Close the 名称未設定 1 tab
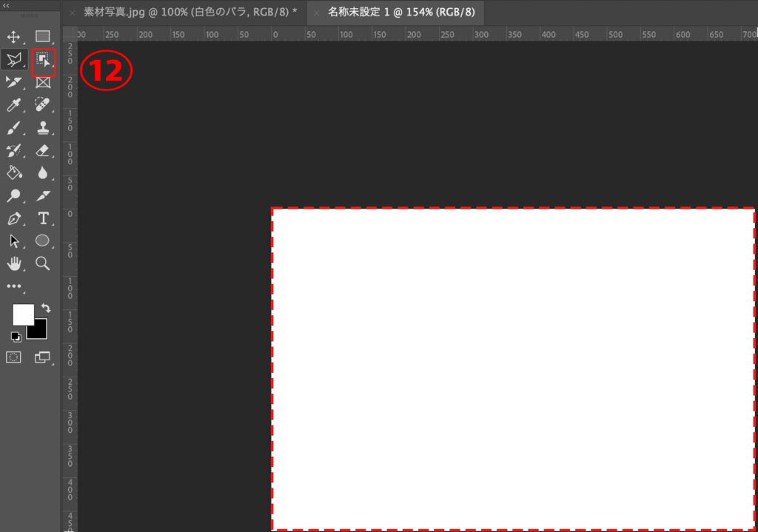Screen dimensions: 758x532 [317, 13]
